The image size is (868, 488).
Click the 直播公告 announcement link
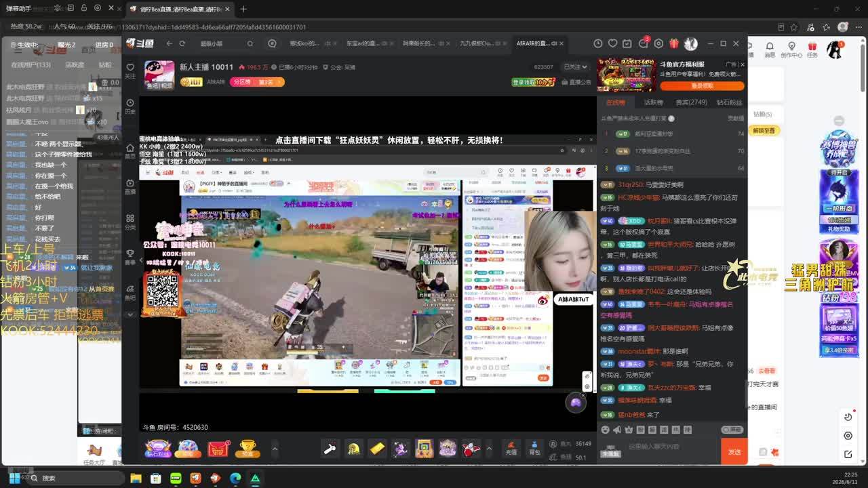tap(576, 82)
